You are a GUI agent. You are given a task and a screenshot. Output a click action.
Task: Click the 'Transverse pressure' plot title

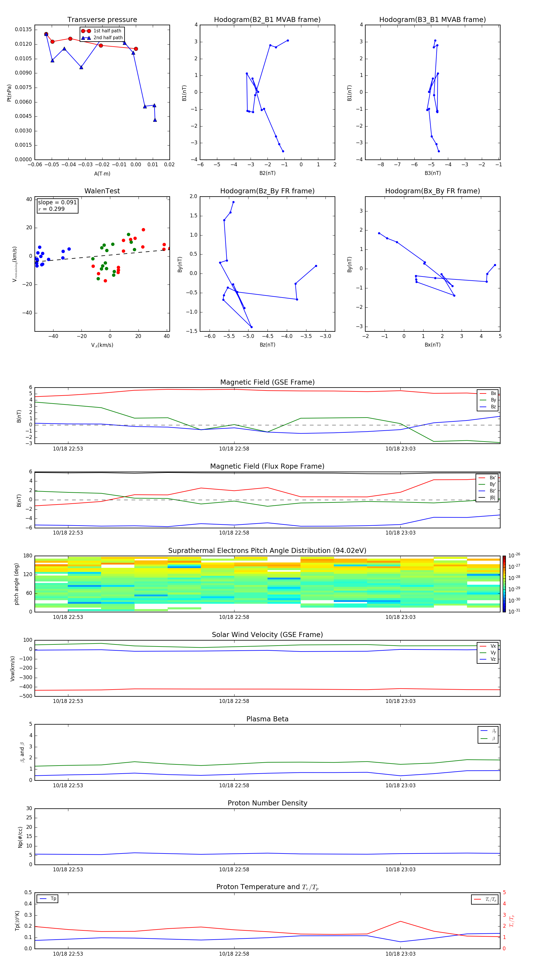102,20
